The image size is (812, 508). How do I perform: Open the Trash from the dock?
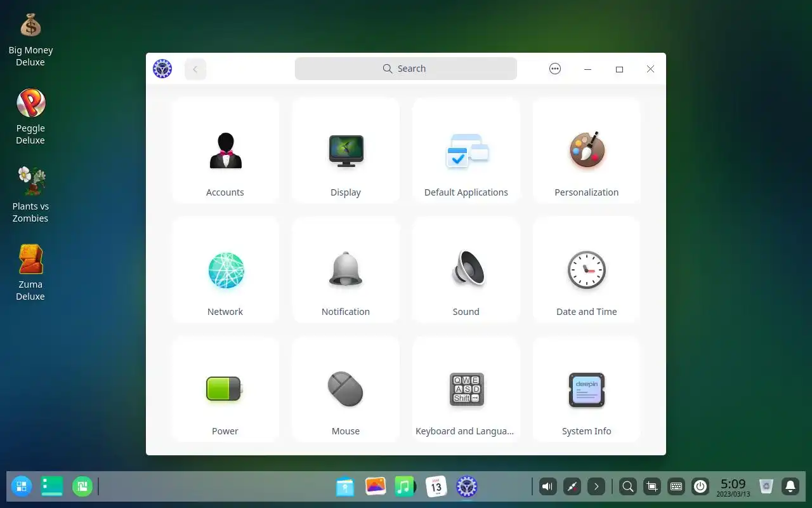coord(766,487)
